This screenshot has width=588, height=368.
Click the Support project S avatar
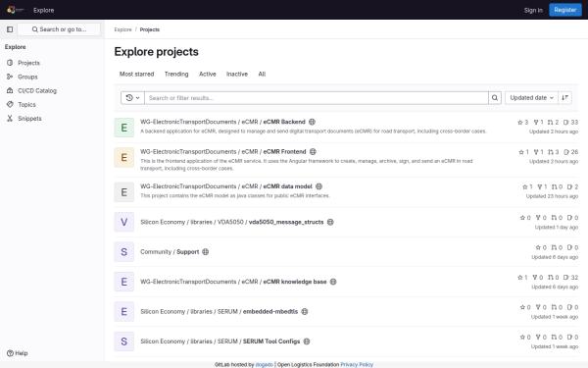point(124,252)
